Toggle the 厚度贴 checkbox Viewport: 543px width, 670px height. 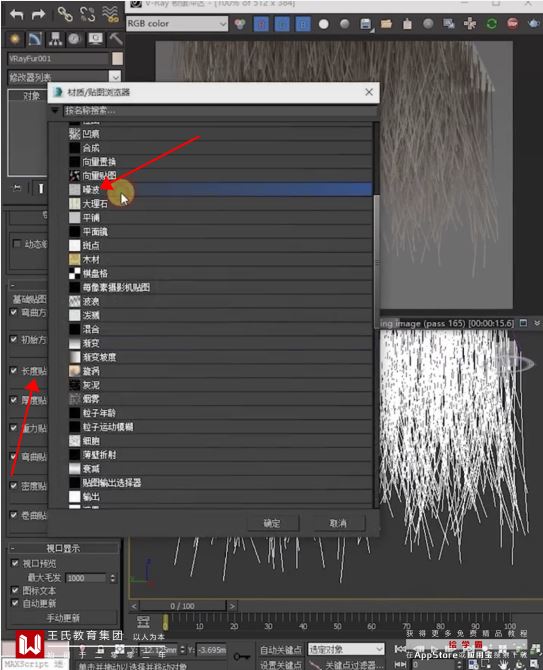click(14, 400)
